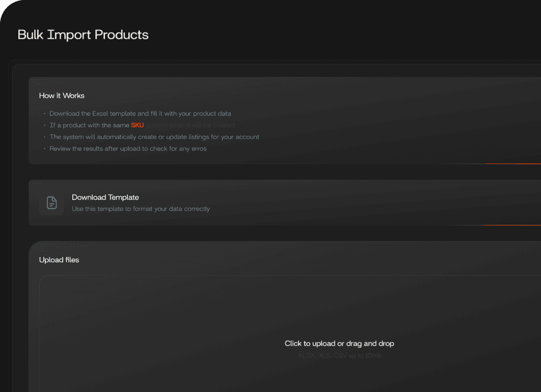The image size is (541, 392).
Task: Click the 'Review the results after upload' bullet
Action: (x=128, y=148)
